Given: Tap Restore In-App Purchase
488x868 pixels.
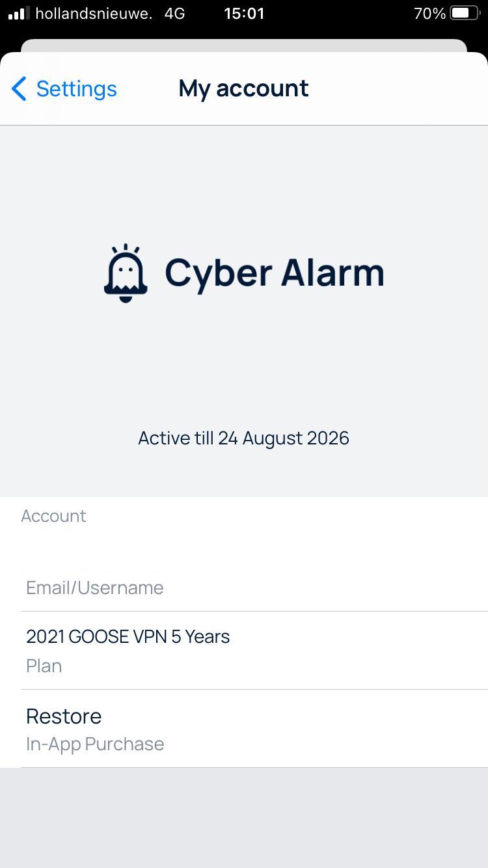Looking at the screenshot, I should coord(254,729).
